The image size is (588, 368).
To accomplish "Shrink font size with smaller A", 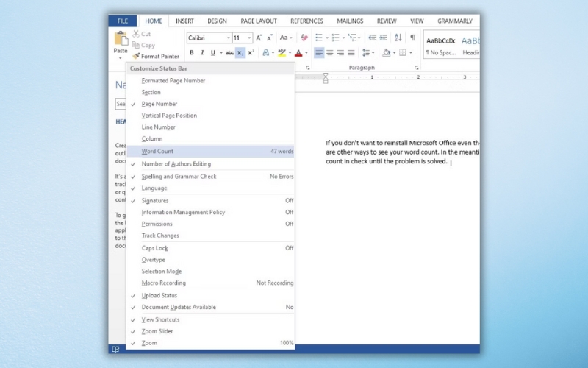I will click(270, 38).
